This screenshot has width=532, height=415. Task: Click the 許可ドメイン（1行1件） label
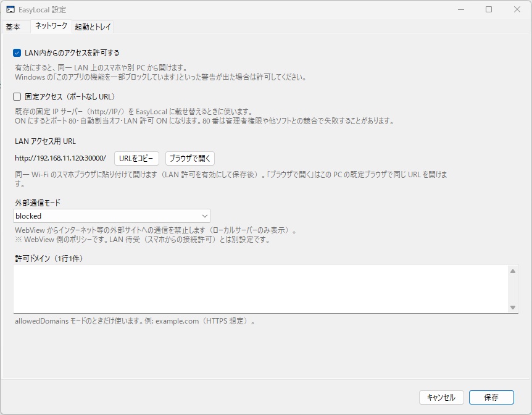(49, 258)
